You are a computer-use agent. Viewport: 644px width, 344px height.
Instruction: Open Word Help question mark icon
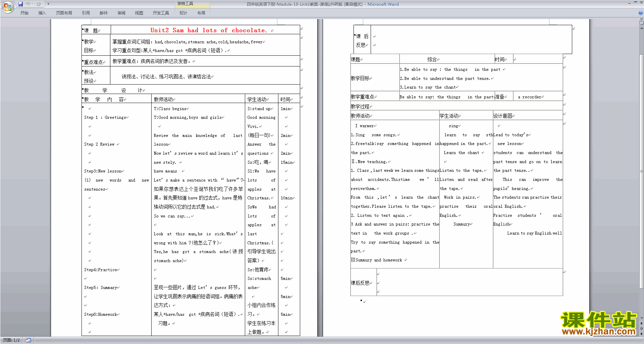point(641,13)
